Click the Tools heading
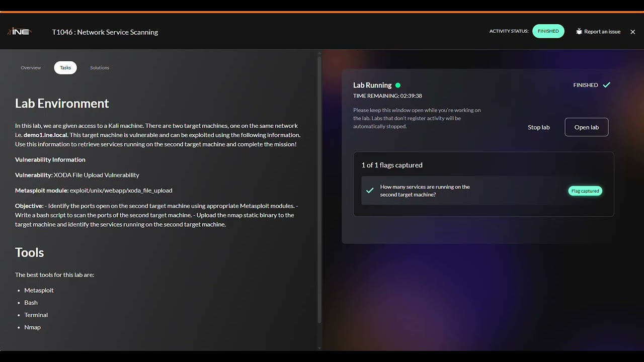The width and height of the screenshot is (644, 362). point(29,252)
